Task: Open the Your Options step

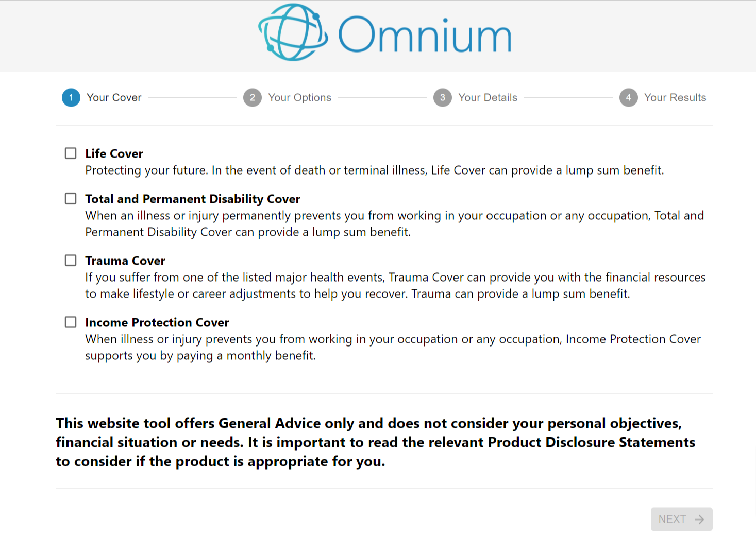Action: [299, 97]
